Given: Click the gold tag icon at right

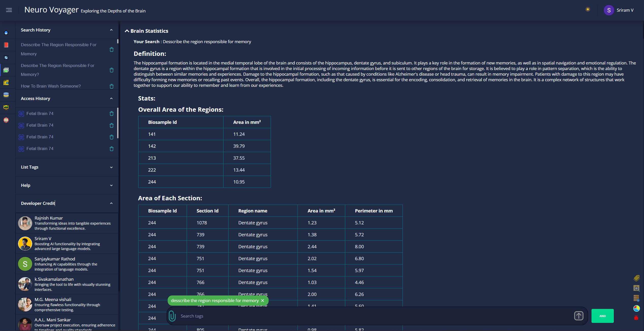Looking at the screenshot, I should pos(636,278).
